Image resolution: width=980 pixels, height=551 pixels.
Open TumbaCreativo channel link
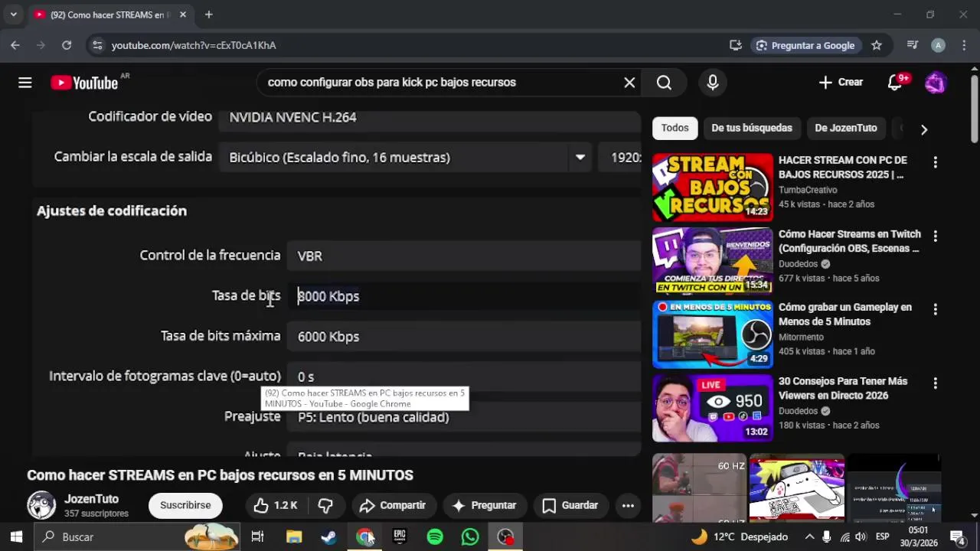[x=808, y=190]
